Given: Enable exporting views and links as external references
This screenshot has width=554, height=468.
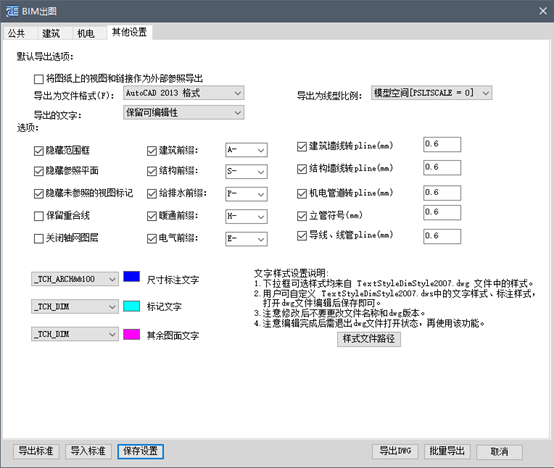Looking at the screenshot, I should click(x=39, y=79).
